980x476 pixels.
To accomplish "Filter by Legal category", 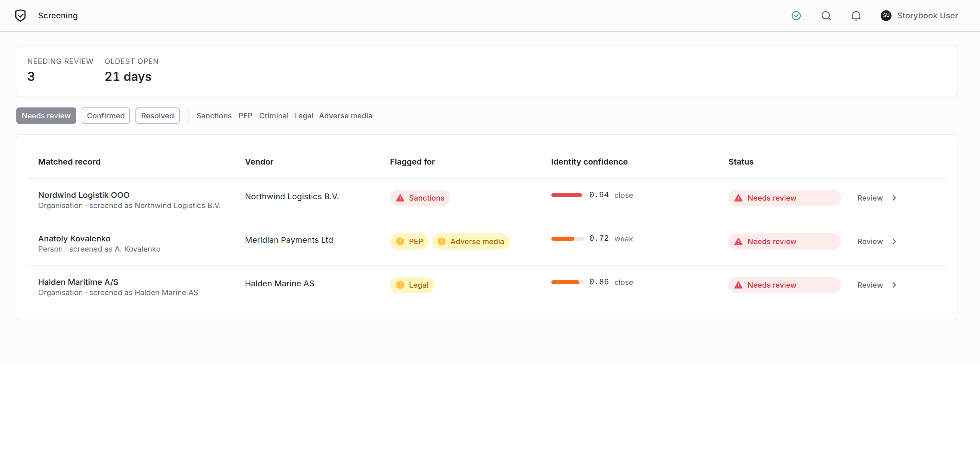I will tap(304, 116).
